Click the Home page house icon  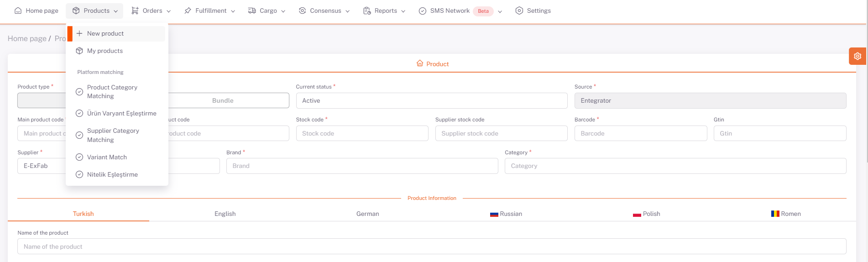point(18,10)
